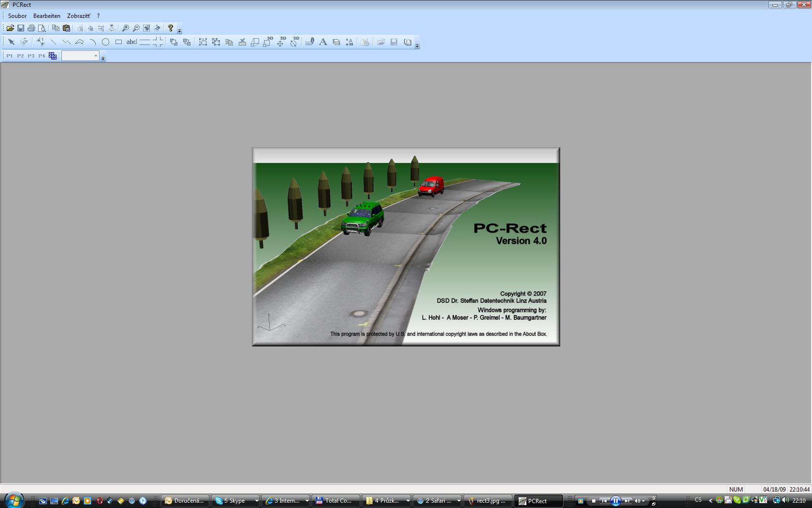Select the circle drawing tool

[105, 42]
